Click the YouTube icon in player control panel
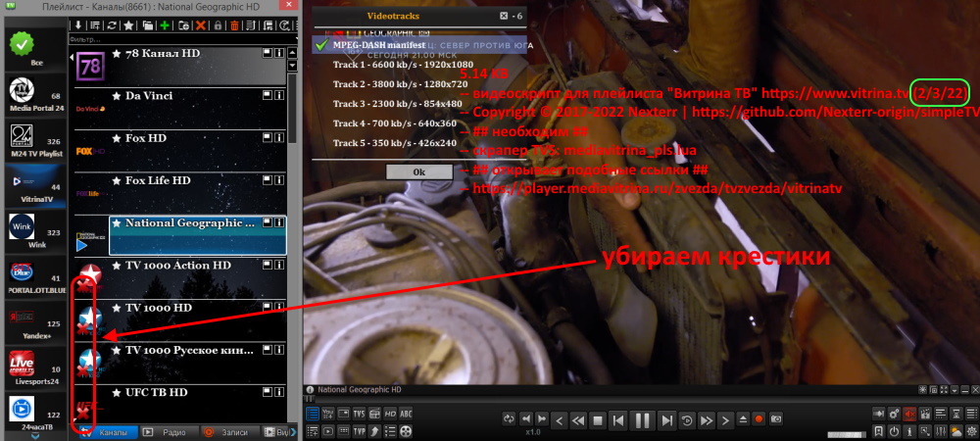Image resolution: width=980 pixels, height=441 pixels. point(328,414)
